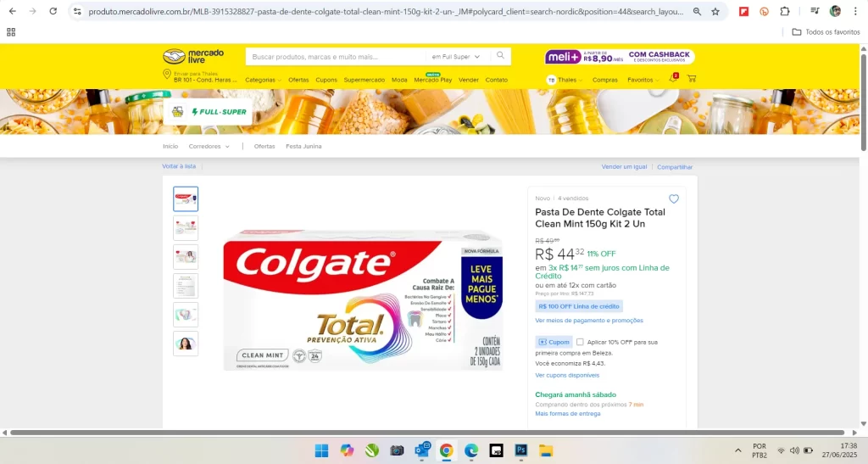Go to Início in the Full Super nav
The height and width of the screenshot is (464, 868).
(170, 146)
